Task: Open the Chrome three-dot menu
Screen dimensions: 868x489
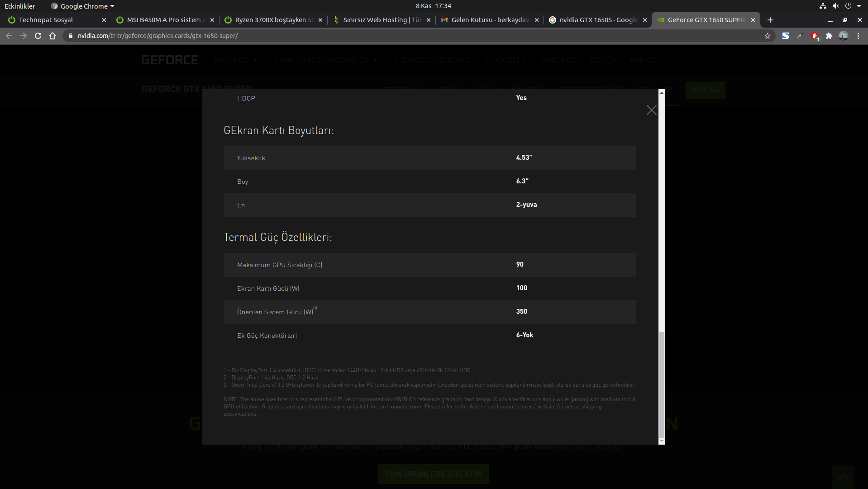Action: [858, 36]
